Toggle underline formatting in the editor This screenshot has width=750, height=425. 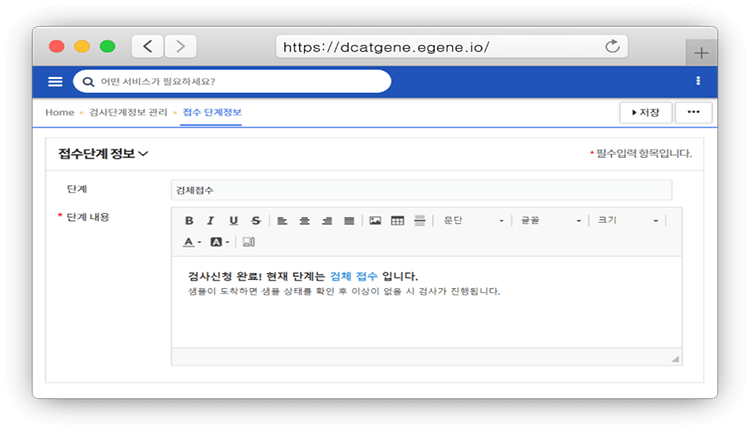click(233, 221)
